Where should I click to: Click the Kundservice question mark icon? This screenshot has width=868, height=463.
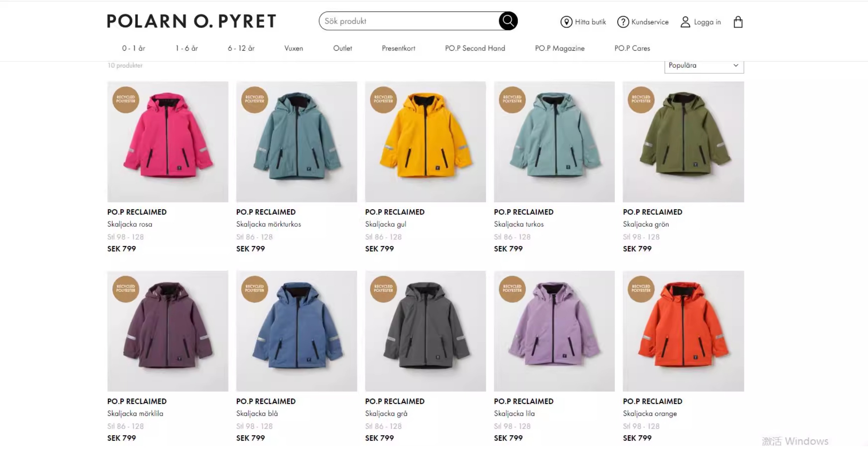pyautogui.click(x=623, y=22)
